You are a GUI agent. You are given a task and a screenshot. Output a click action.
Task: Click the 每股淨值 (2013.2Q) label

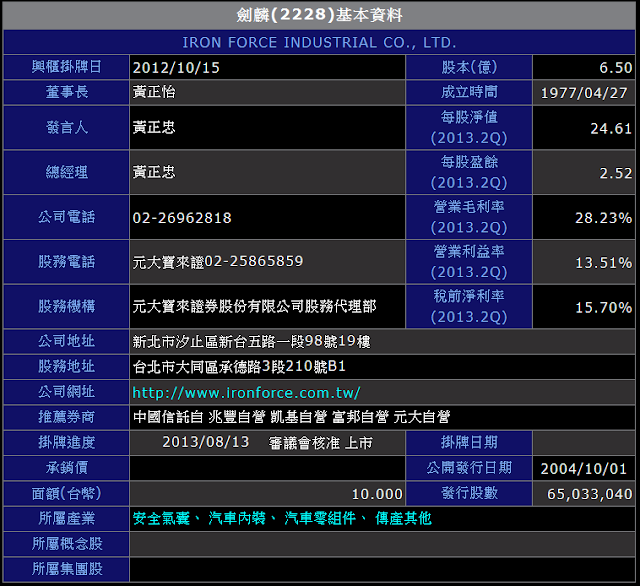[469, 128]
